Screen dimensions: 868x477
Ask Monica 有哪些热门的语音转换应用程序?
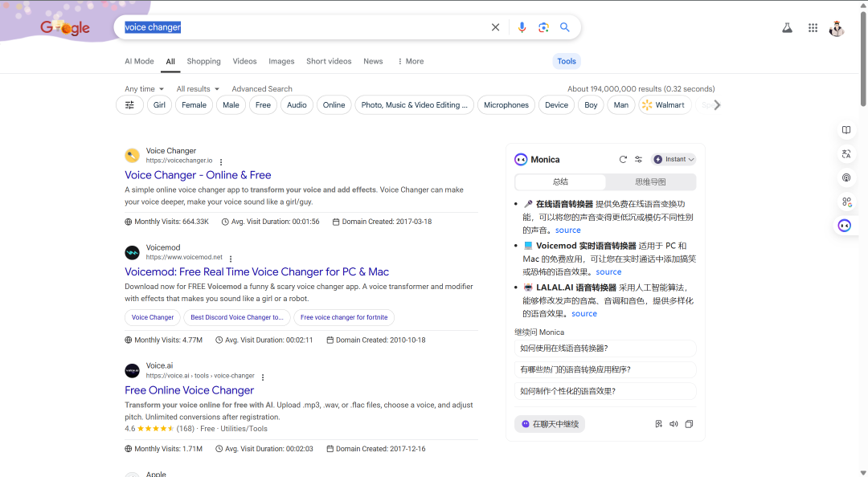tap(605, 369)
